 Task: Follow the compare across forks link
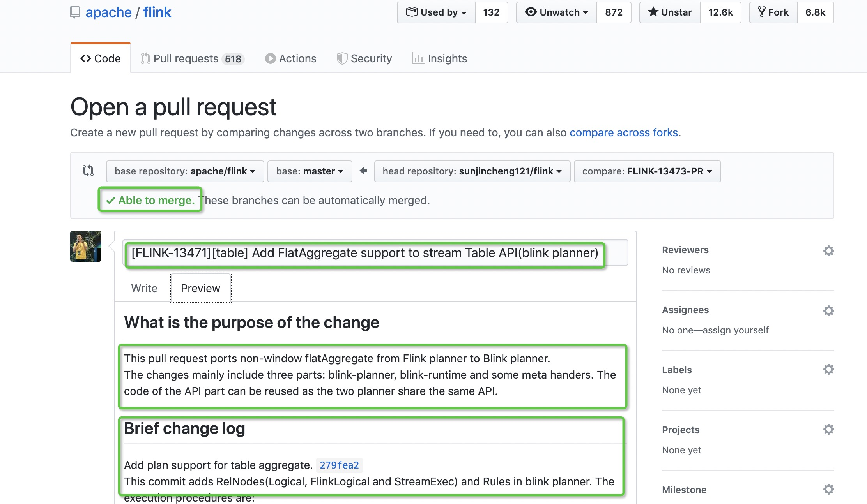[624, 132]
